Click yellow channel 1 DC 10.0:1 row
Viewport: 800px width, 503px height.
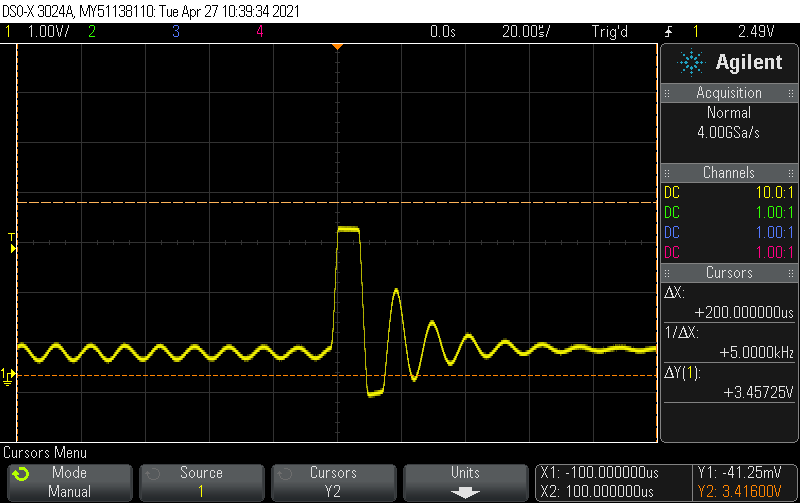[x=729, y=193]
